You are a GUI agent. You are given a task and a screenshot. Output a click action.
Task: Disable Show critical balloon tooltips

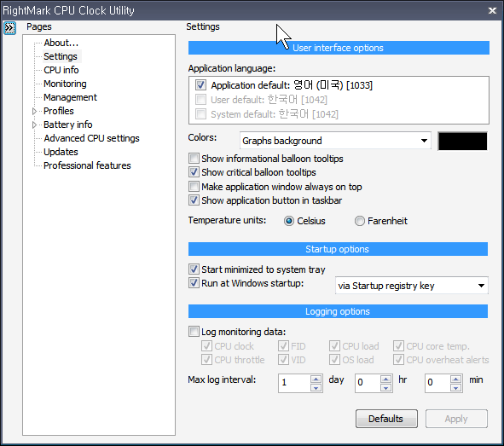coord(194,172)
